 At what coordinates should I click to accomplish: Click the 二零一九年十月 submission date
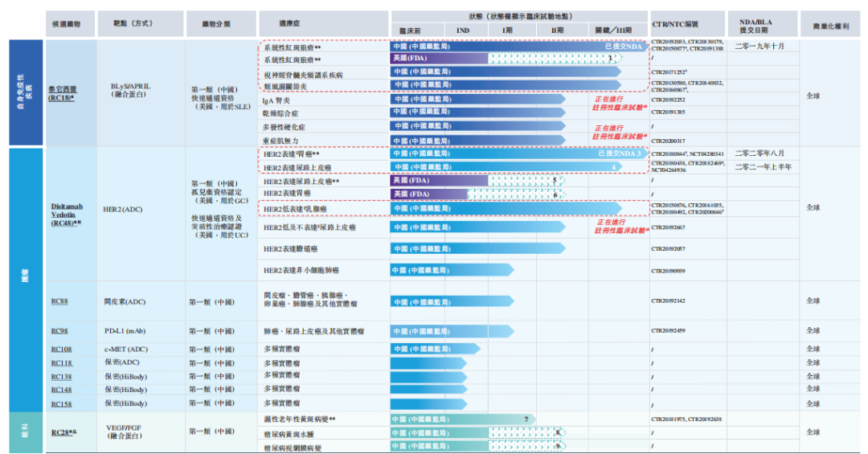(759, 47)
